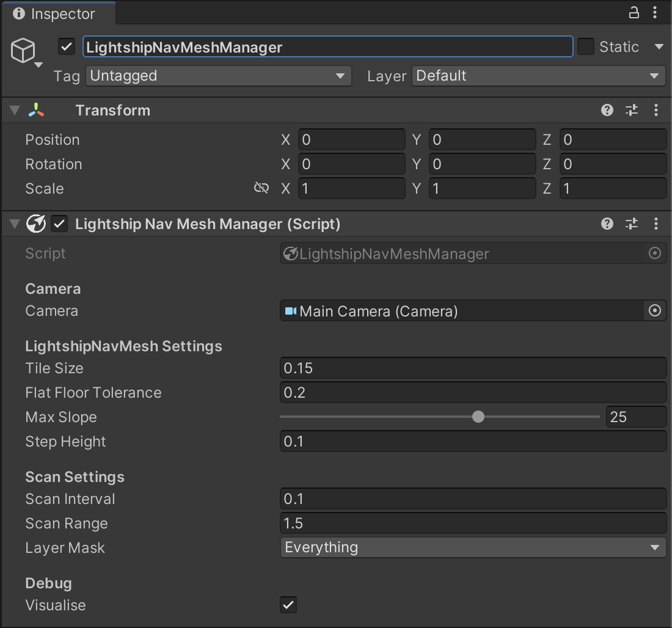Open Transform component options menu
The height and width of the screenshot is (628, 672).
click(x=656, y=110)
